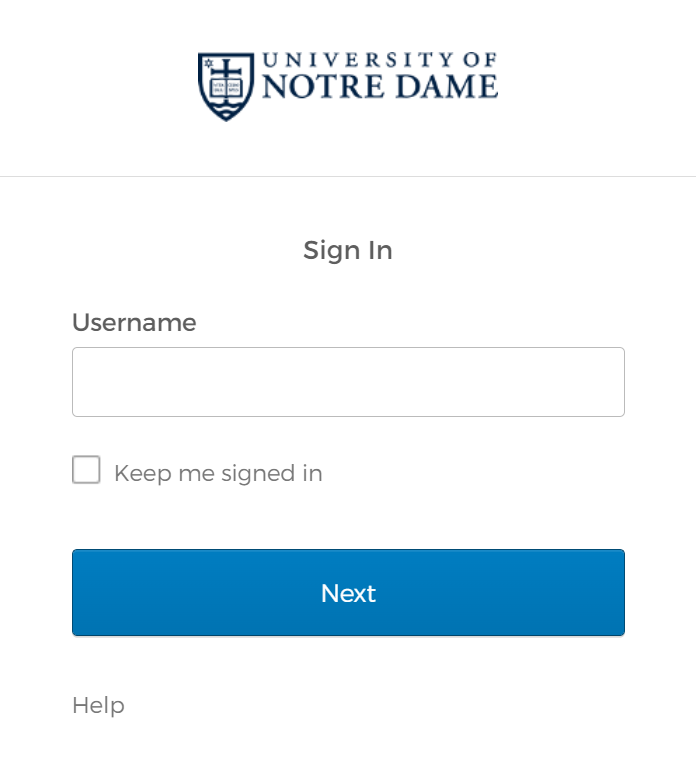696x762 pixels.
Task: Open the Help link
Action: (98, 705)
